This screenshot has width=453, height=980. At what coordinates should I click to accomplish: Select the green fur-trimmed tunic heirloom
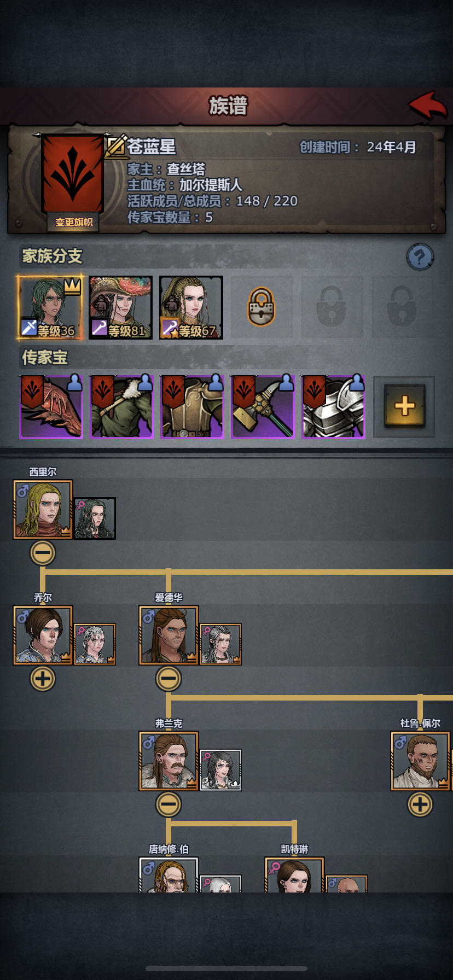pyautogui.click(x=121, y=406)
